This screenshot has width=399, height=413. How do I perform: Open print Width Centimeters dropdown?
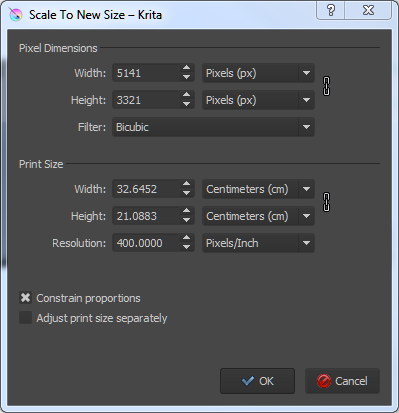[258, 189]
